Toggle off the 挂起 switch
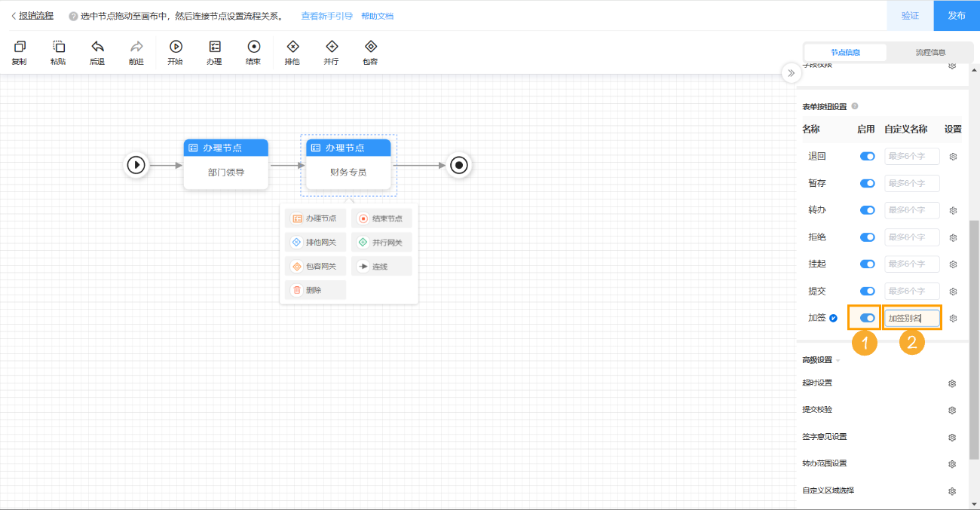Viewport: 980px width, 510px height. pyautogui.click(x=867, y=264)
